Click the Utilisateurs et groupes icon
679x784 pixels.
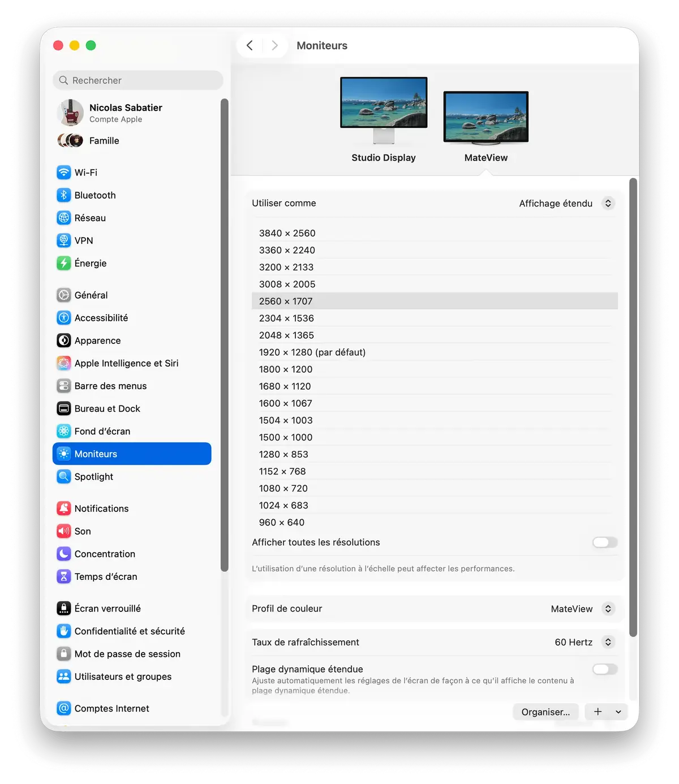point(64,677)
